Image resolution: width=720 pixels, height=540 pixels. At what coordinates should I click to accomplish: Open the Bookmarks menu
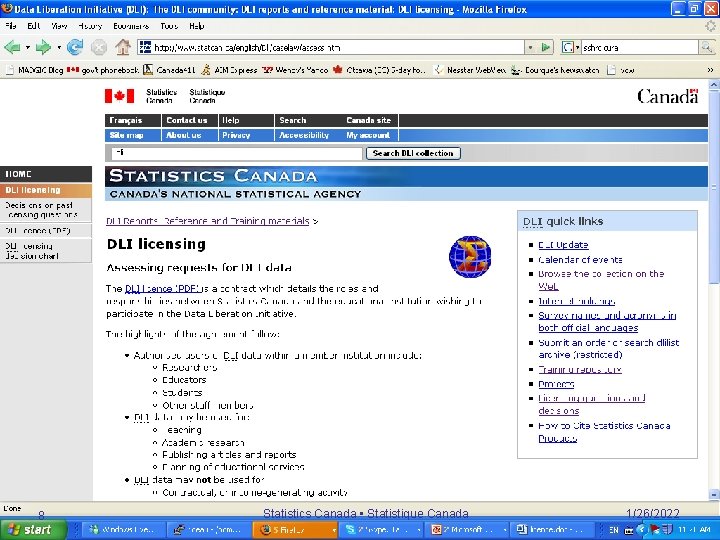[x=131, y=26]
